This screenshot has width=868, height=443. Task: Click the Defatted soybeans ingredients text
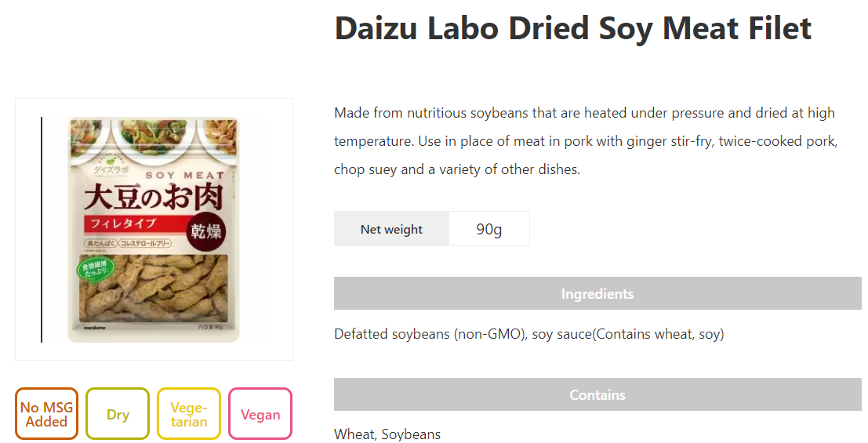click(528, 334)
